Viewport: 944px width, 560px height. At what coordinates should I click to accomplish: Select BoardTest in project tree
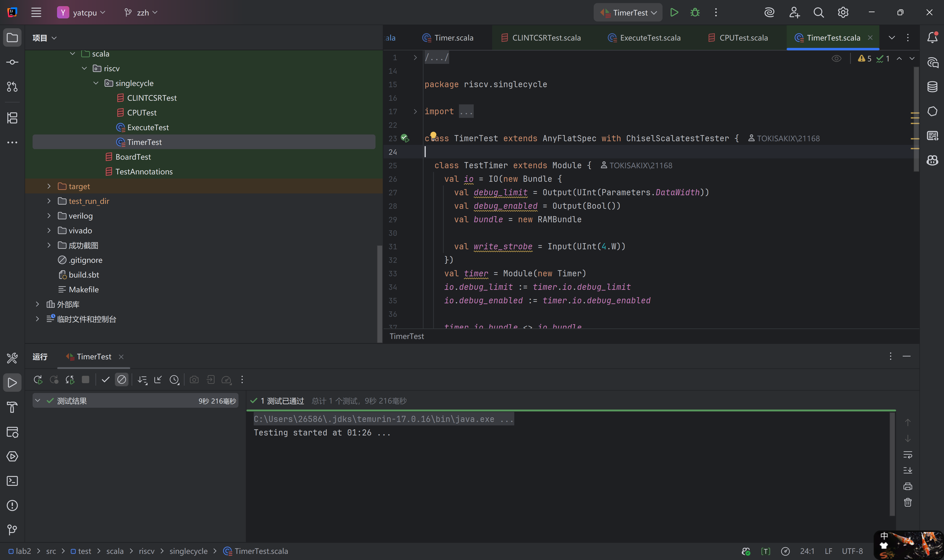(133, 157)
